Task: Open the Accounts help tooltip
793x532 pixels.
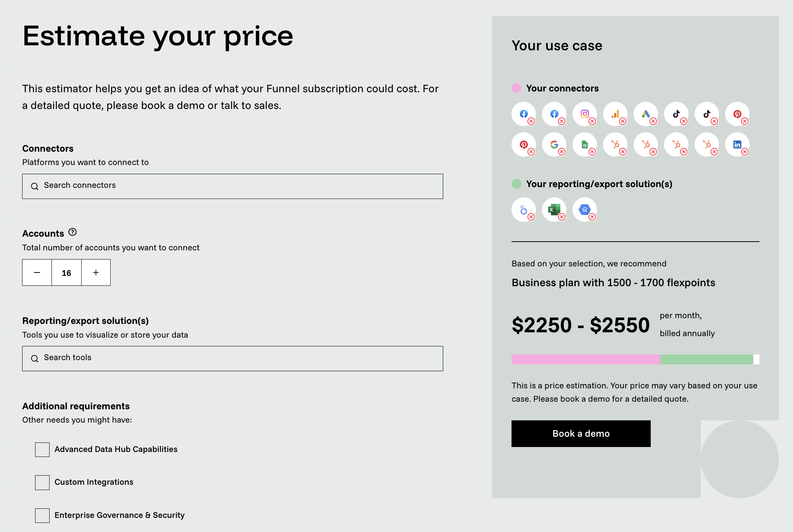Action: (72, 232)
